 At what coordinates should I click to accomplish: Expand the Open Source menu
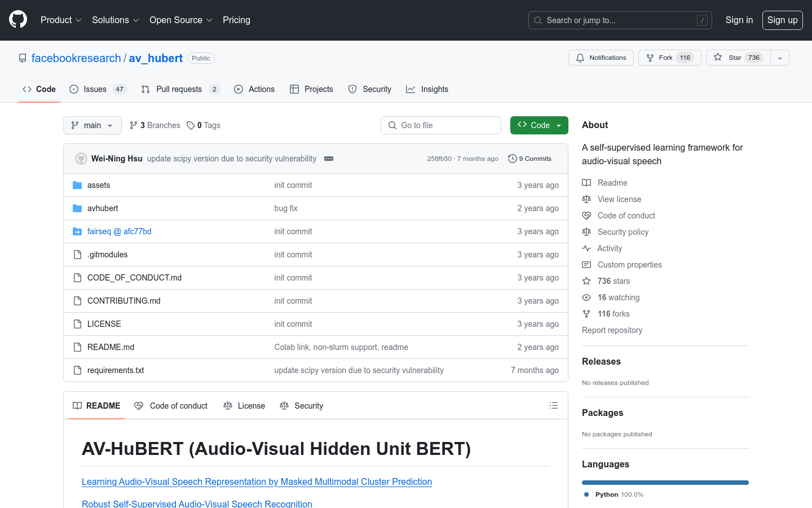tap(180, 20)
